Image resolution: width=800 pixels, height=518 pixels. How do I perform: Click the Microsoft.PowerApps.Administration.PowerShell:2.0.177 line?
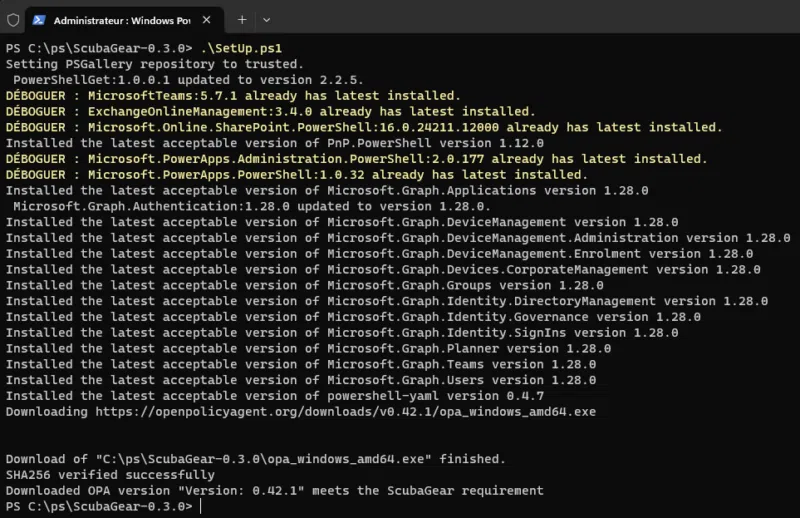357,159
